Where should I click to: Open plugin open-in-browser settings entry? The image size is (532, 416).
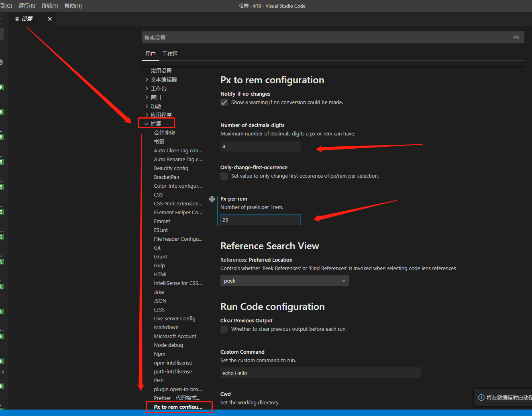[178, 389]
